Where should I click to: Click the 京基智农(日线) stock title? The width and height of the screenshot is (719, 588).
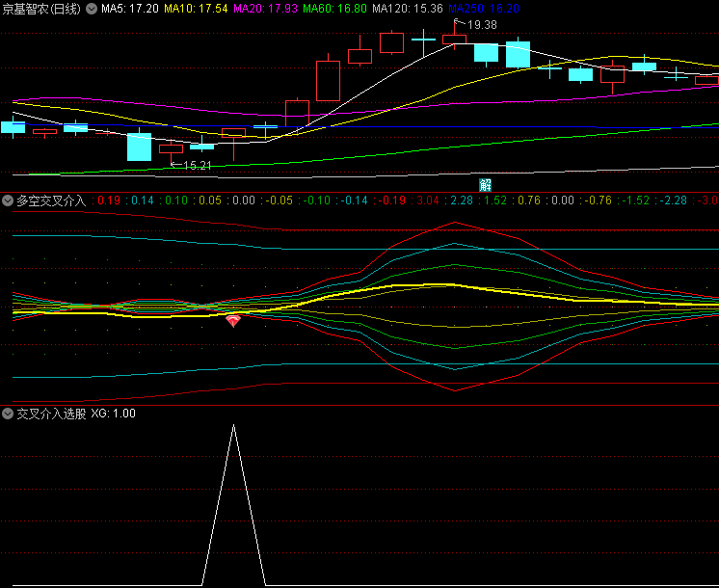click(41, 9)
